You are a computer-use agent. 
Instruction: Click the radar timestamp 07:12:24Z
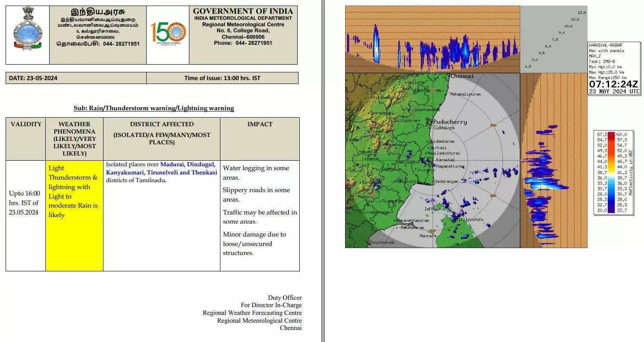click(x=613, y=84)
